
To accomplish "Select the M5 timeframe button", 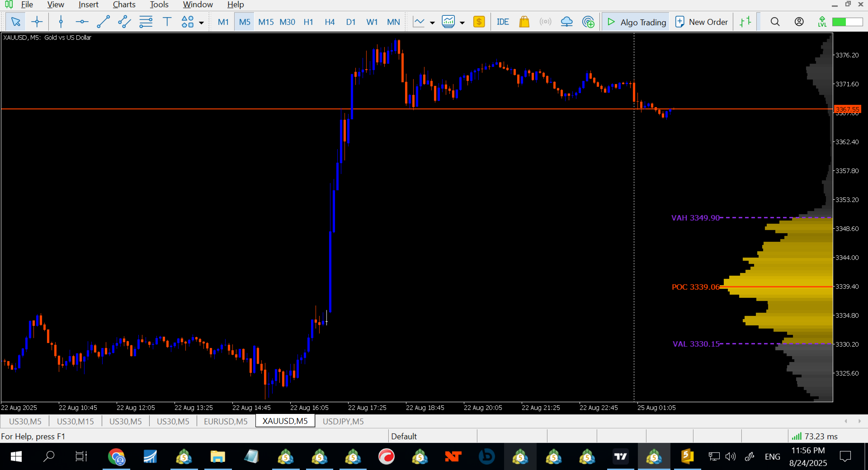I will (x=245, y=22).
